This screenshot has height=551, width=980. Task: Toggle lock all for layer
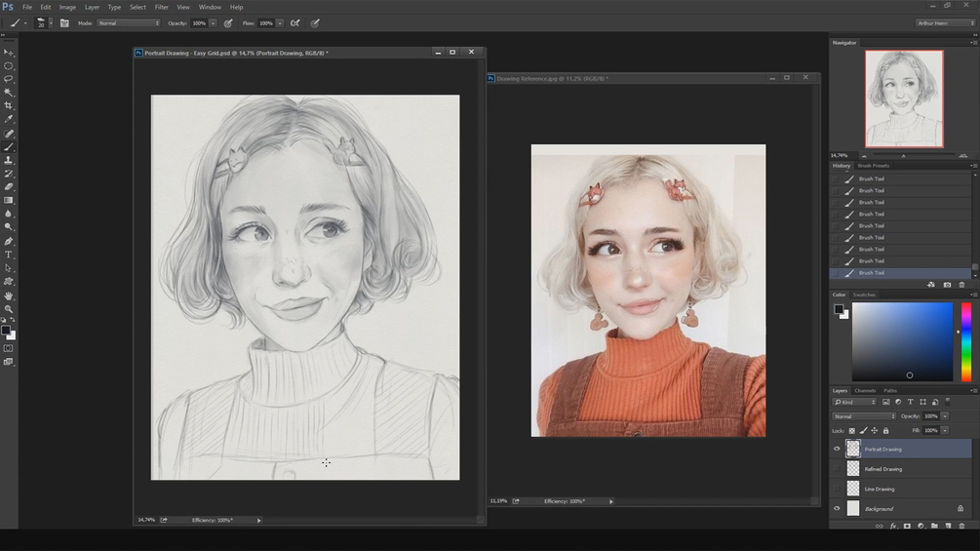(885, 430)
